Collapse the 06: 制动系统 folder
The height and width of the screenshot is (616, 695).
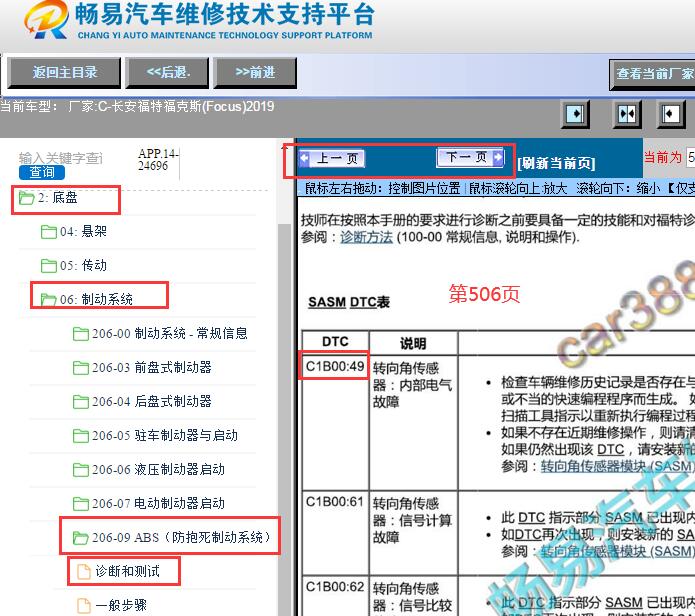[96, 300]
